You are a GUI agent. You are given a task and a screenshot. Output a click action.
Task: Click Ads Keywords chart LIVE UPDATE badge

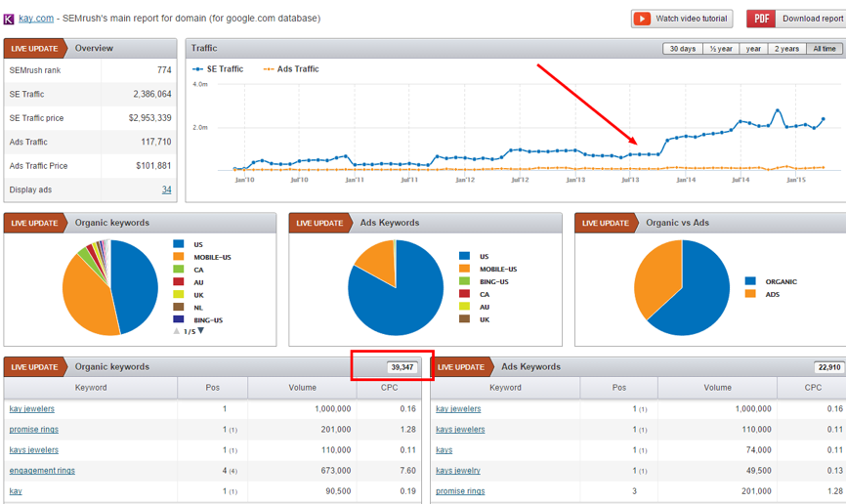click(x=319, y=223)
